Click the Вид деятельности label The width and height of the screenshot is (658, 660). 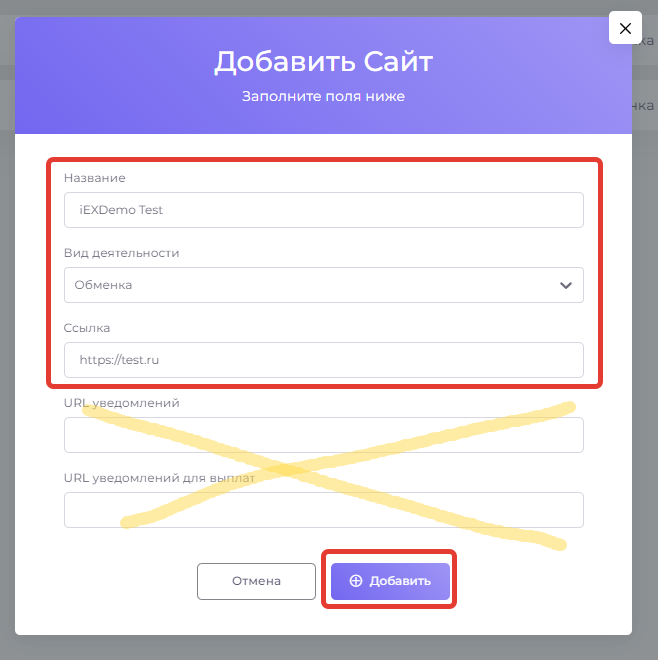tap(122, 253)
